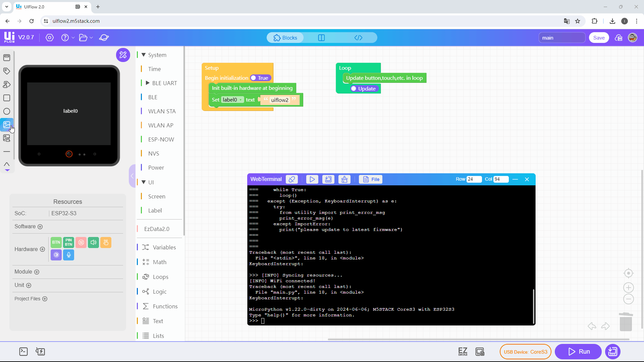Open the device settings hexagon icon
Image resolution: width=644 pixels, height=362 pixels.
tap(50, 38)
